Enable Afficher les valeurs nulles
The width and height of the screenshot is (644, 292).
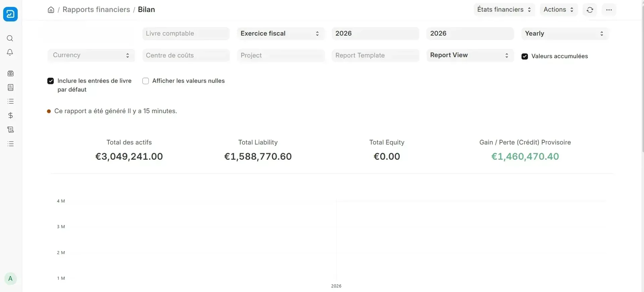(146, 81)
